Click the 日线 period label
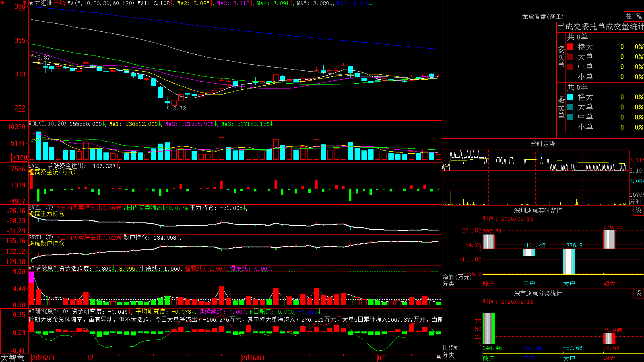Screen dimensions: 644x362 [x=59, y=3]
